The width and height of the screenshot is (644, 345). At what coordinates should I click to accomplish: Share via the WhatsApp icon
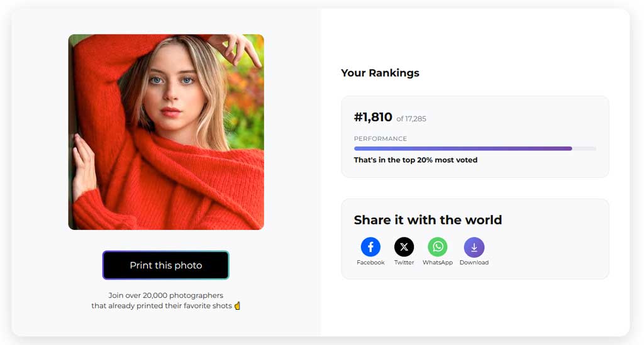coord(437,247)
